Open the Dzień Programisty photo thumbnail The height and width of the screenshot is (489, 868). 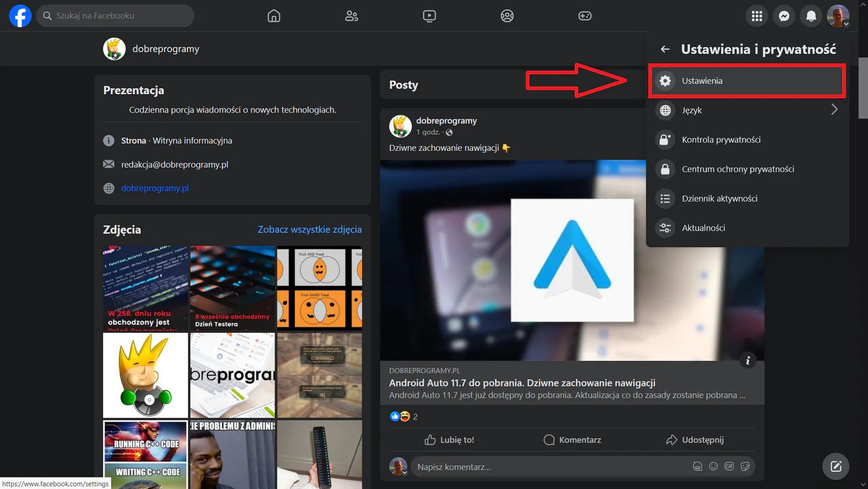[x=145, y=288]
